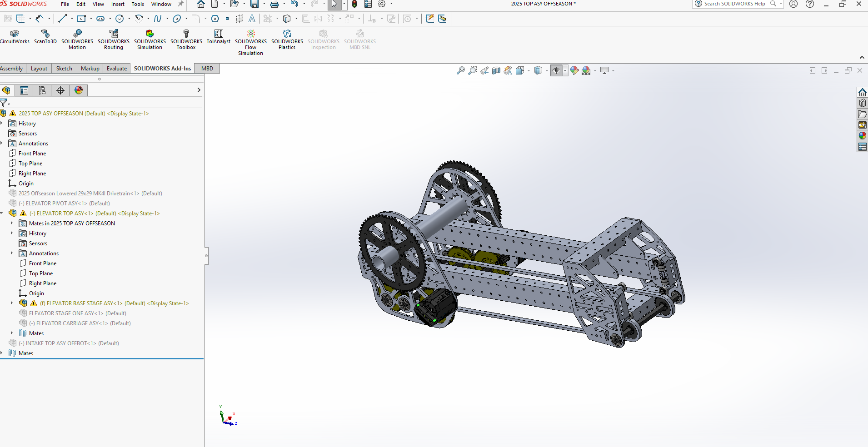Viewport: 868px width, 447px height.
Task: Activate the Section View tool
Action: coord(496,70)
